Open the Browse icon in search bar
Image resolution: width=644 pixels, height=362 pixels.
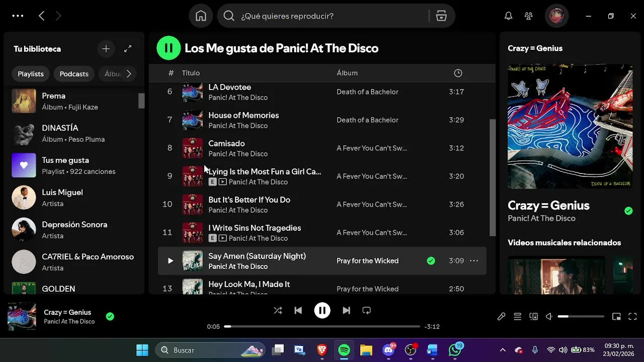tap(441, 16)
